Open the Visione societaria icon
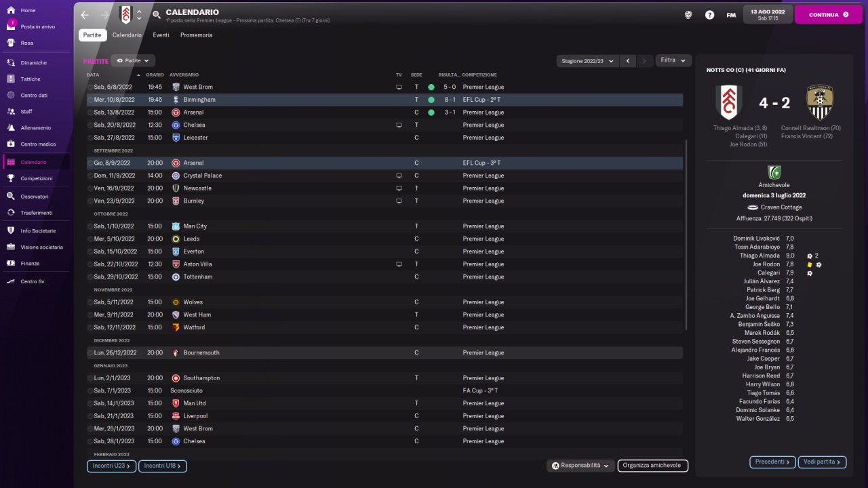The image size is (868, 488). tap(11, 247)
